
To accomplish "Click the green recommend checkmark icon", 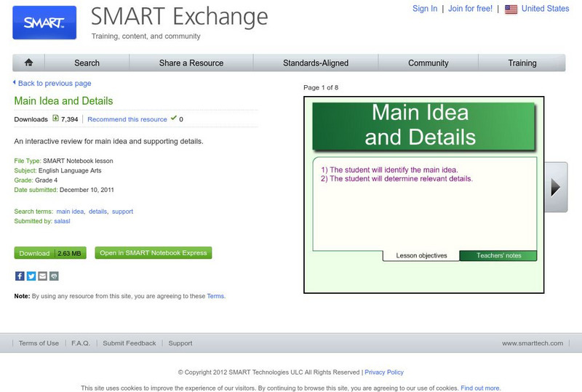I will [x=173, y=118].
